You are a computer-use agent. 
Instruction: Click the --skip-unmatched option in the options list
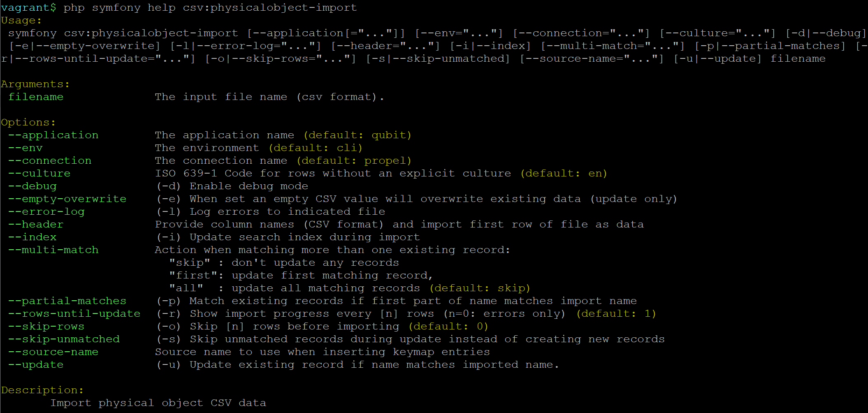coord(64,339)
